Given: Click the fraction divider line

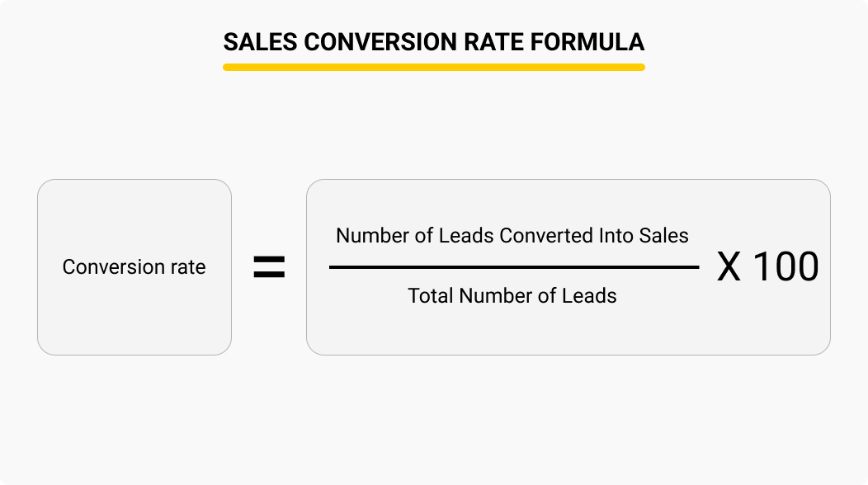Looking at the screenshot, I should [x=514, y=267].
